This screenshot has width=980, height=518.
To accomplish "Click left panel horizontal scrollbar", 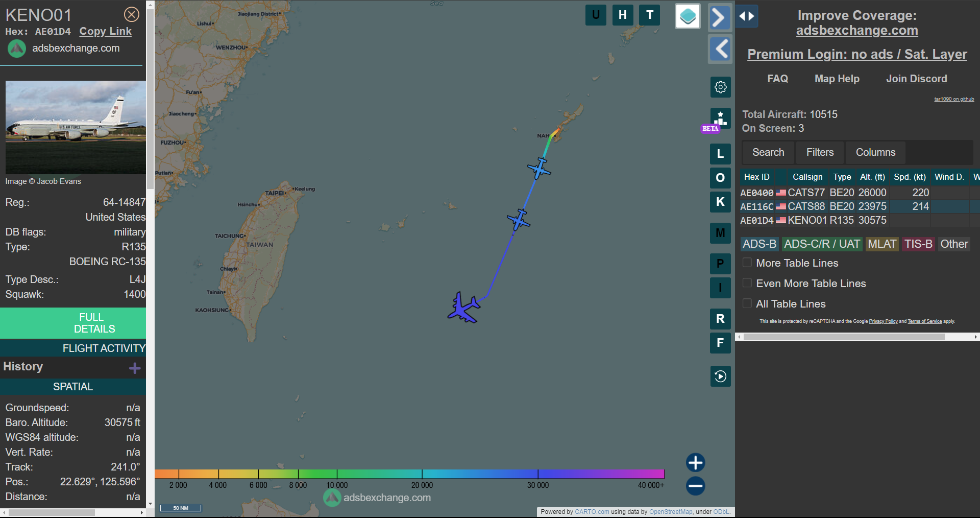I will pos(52,512).
